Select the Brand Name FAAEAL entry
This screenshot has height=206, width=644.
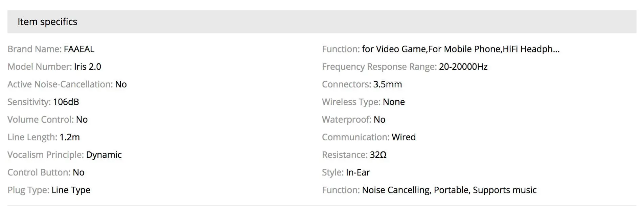tap(51, 49)
